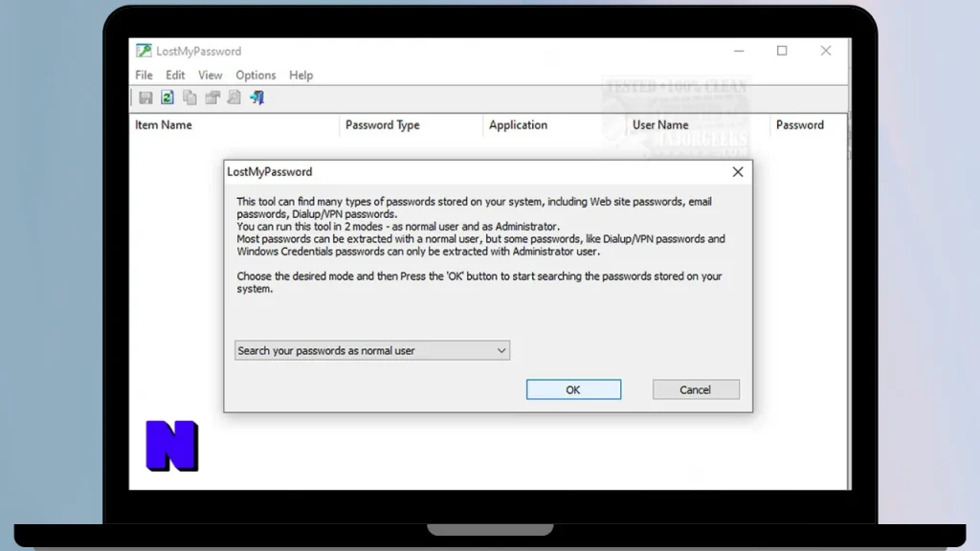Open the Help menu
Screen dimensions: 980x551
[x=301, y=75]
